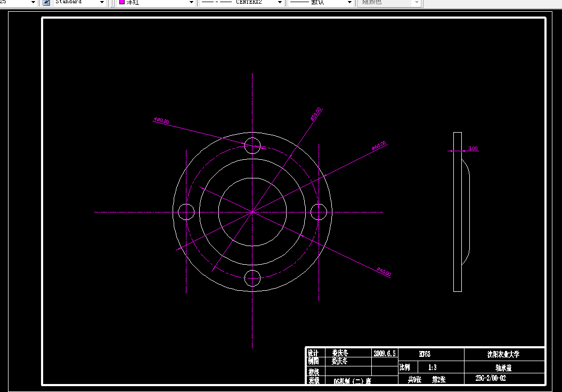Screen dimensions: 562x392
Task: Click the magenta color swatch in the color control
Action: pyautogui.click(x=122, y=2)
